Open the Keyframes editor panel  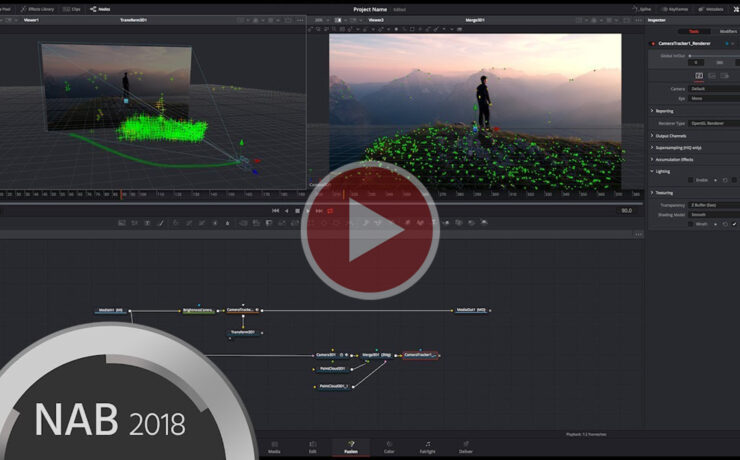point(675,9)
